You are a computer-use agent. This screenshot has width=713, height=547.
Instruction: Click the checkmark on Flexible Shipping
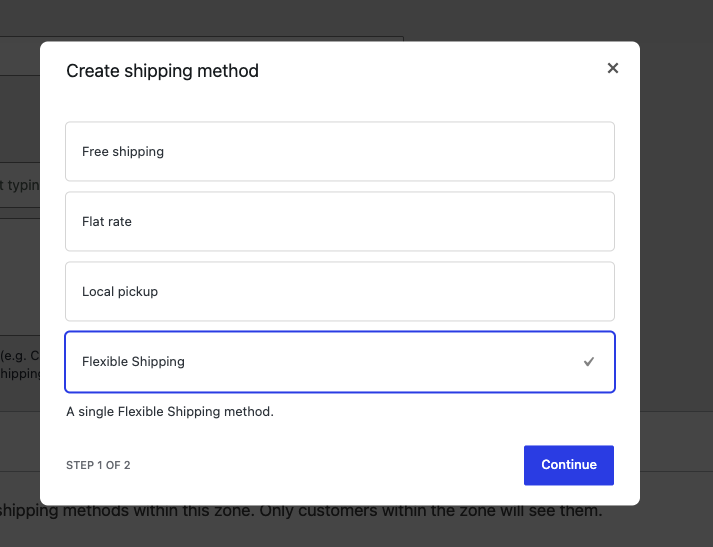point(589,361)
